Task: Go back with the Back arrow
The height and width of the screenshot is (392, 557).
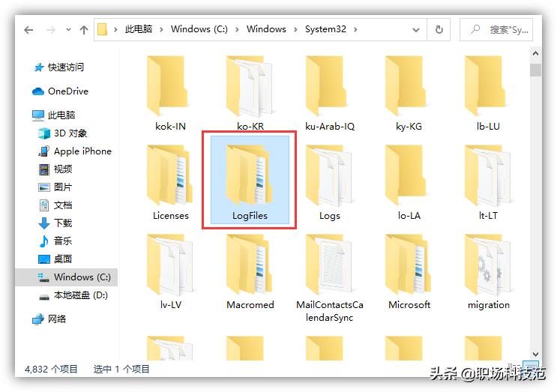Action: pyautogui.click(x=28, y=30)
